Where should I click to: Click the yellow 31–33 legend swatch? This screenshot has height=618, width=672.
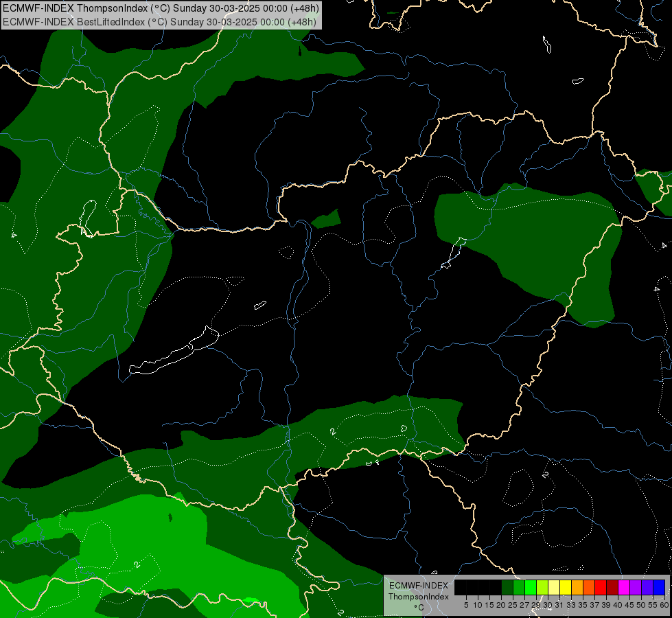tap(566, 587)
